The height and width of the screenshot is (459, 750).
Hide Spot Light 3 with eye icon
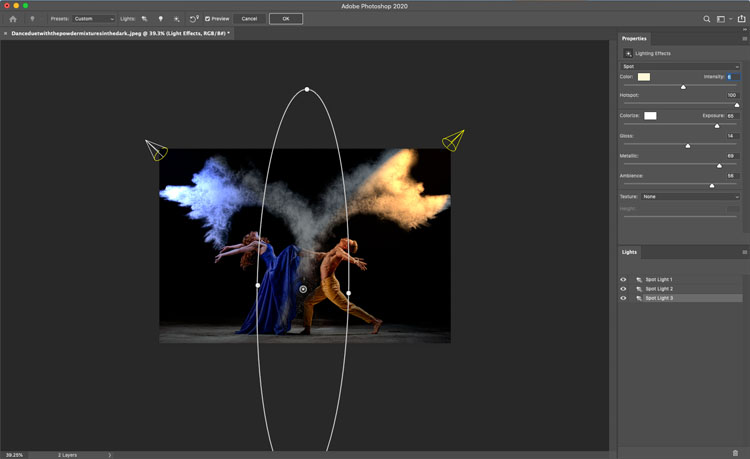tap(623, 298)
